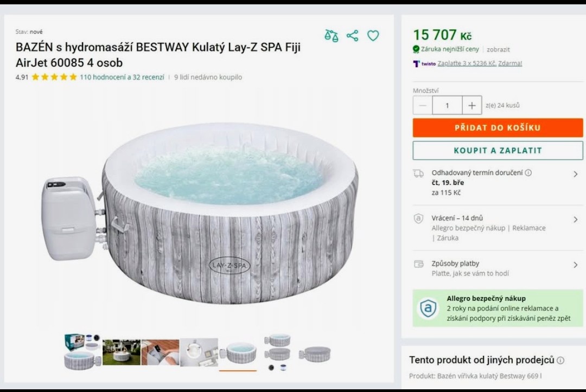Image resolution: width=586 pixels, height=392 pixels.
Task: Expand the delivery estimate details arrow
Action: point(575,174)
